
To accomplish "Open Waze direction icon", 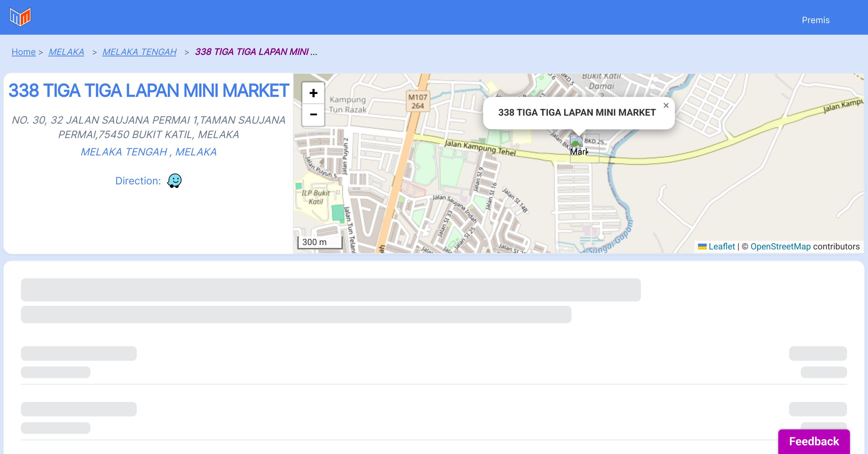I will (x=174, y=181).
